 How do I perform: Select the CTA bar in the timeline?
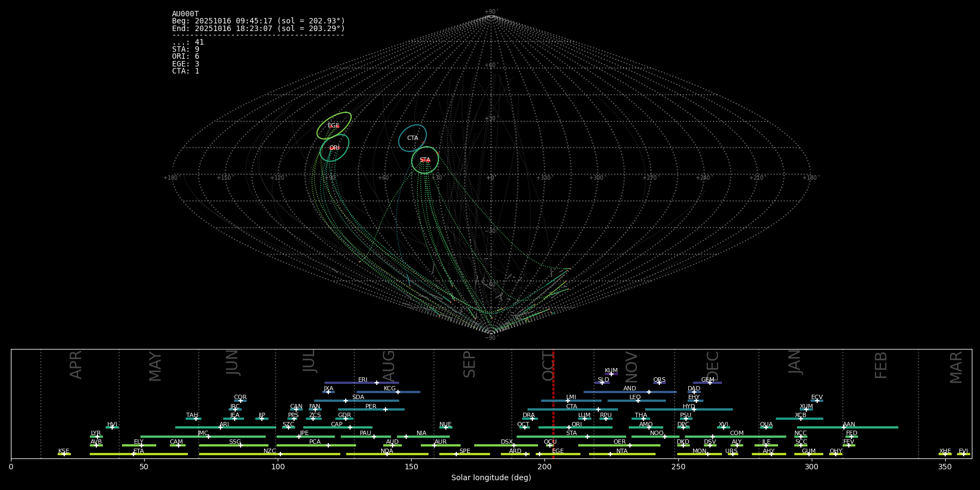(x=573, y=409)
